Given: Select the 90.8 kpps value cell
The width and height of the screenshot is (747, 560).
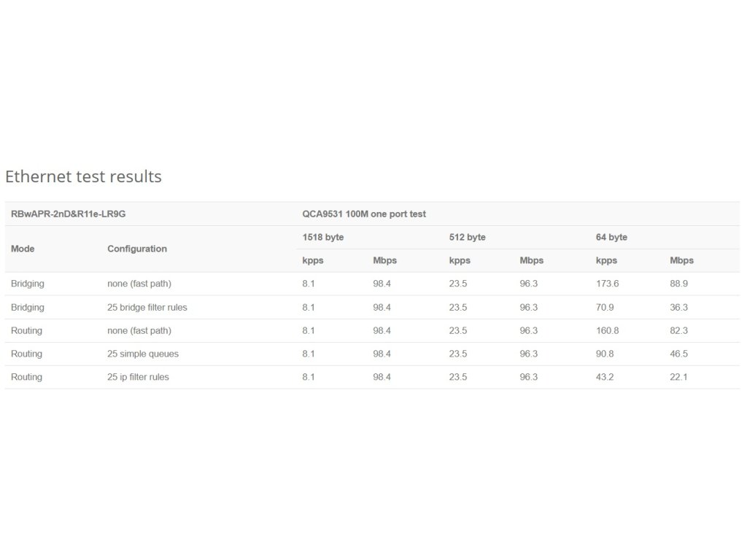Looking at the screenshot, I should click(605, 354).
